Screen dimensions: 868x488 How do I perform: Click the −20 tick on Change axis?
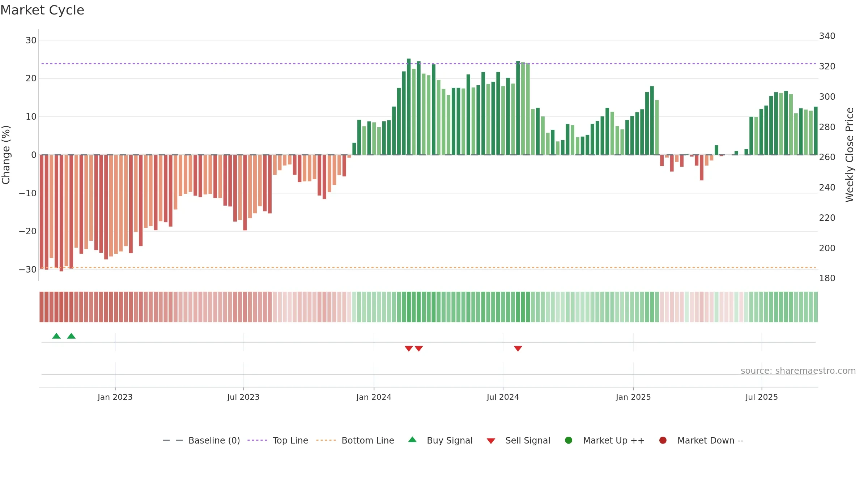[28, 231]
